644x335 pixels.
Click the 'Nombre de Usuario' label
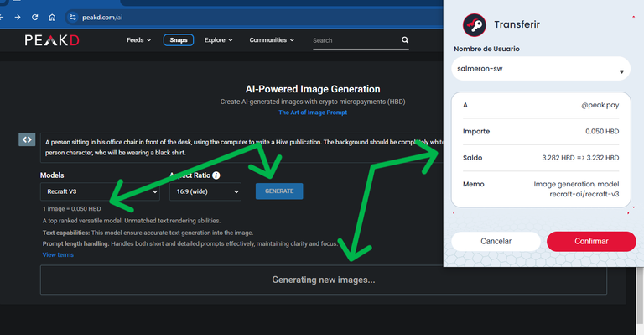tap(486, 49)
